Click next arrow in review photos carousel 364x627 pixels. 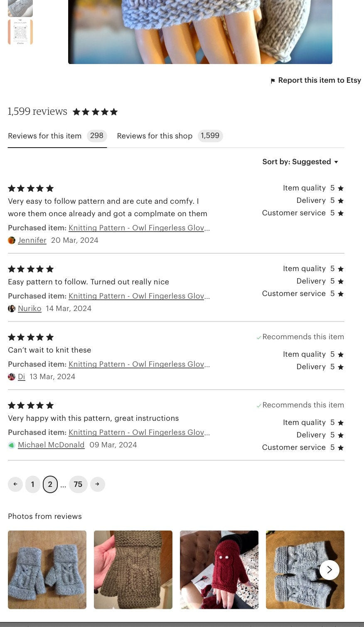click(329, 570)
